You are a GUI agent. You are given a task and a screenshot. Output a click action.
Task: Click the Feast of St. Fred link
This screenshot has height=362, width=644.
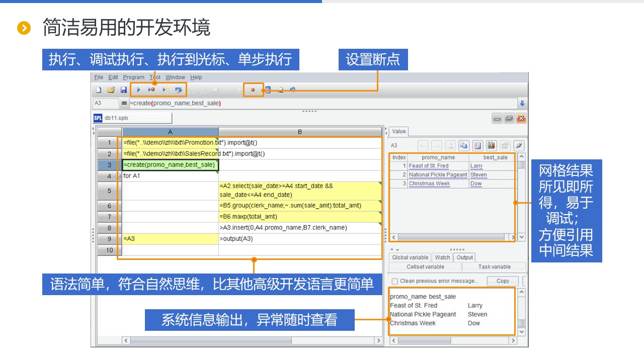[x=429, y=166]
